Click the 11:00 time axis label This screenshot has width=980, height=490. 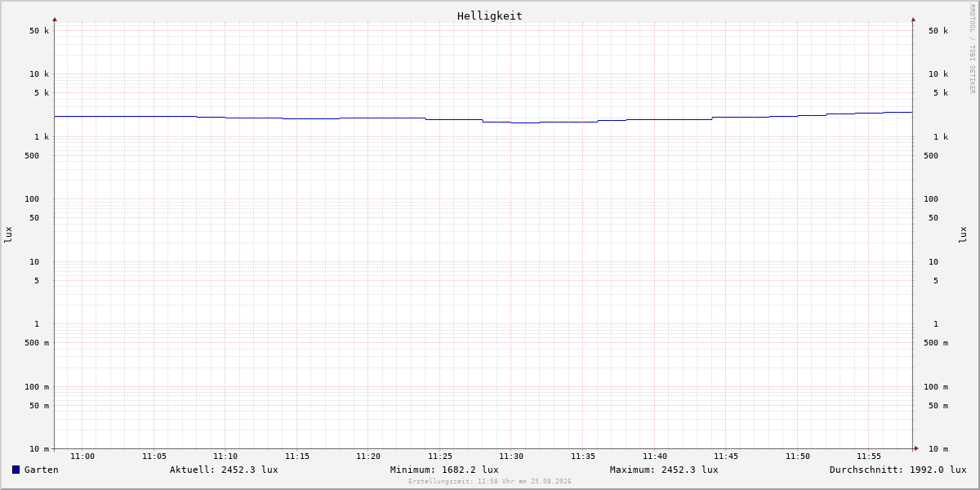(x=82, y=457)
